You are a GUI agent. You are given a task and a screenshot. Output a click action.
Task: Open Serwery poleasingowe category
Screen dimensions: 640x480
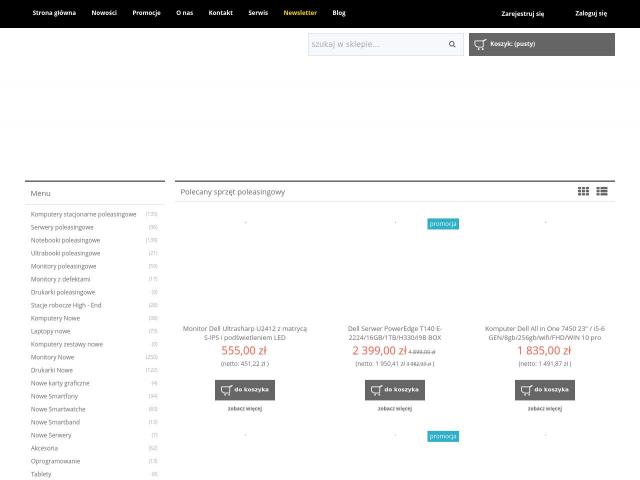click(62, 227)
